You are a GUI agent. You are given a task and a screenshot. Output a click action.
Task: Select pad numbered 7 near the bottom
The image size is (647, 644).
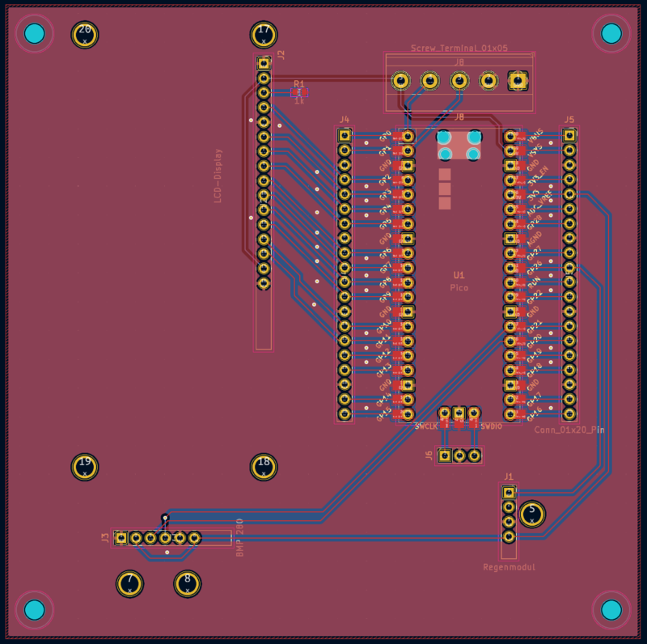pos(129,583)
